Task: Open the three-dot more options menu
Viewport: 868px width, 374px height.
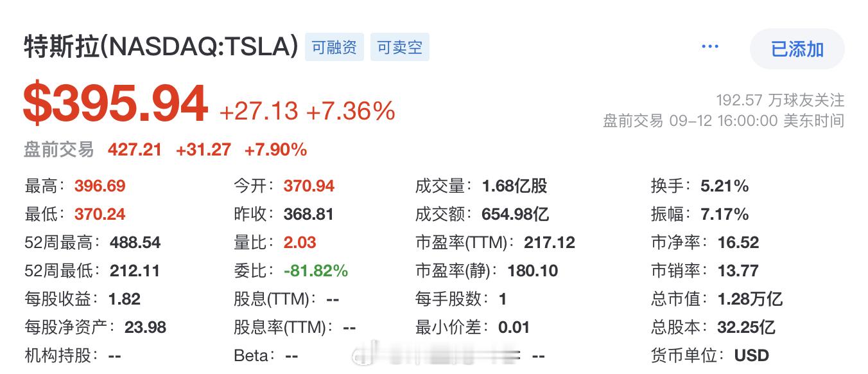Action: [x=709, y=47]
